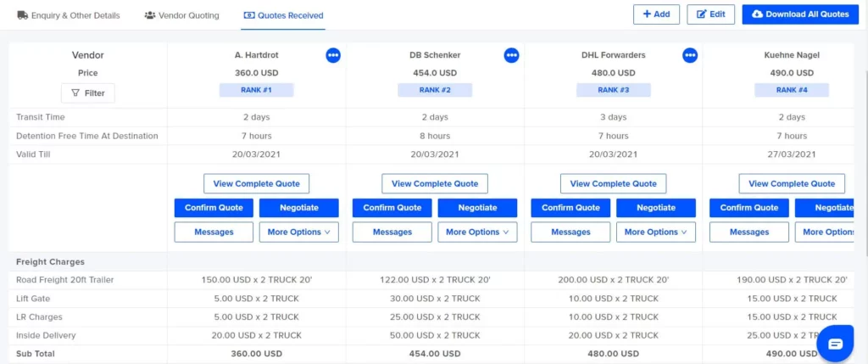
Task: Select the Quotes Received tab
Action: [x=283, y=15]
